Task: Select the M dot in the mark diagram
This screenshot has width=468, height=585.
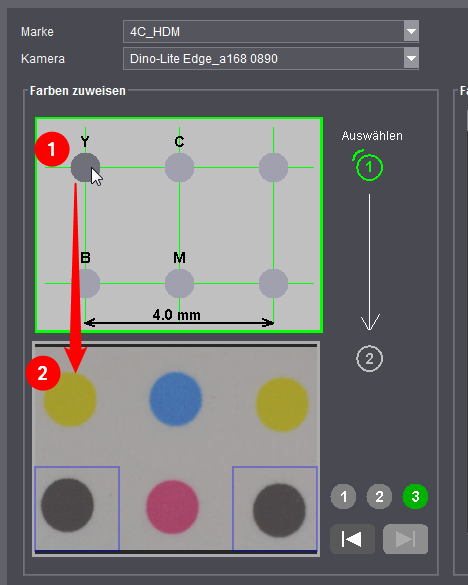Action: (180, 283)
